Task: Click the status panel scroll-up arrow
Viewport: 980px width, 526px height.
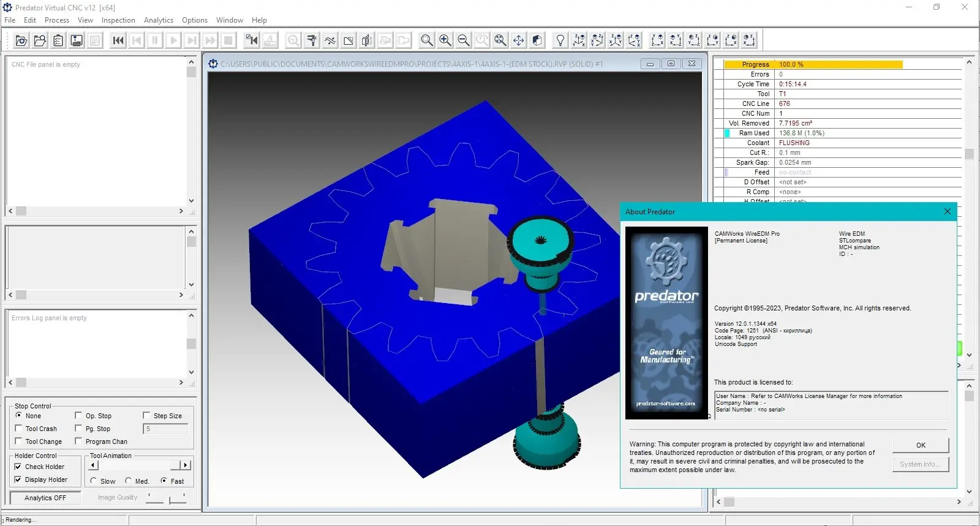Action: (969, 62)
